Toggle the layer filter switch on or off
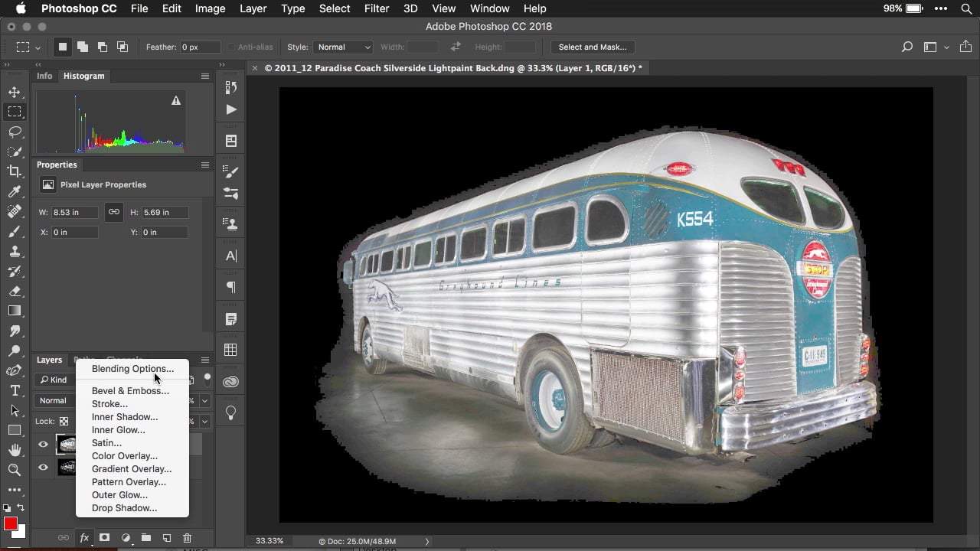Viewport: 980px width, 551px height. pyautogui.click(x=207, y=378)
